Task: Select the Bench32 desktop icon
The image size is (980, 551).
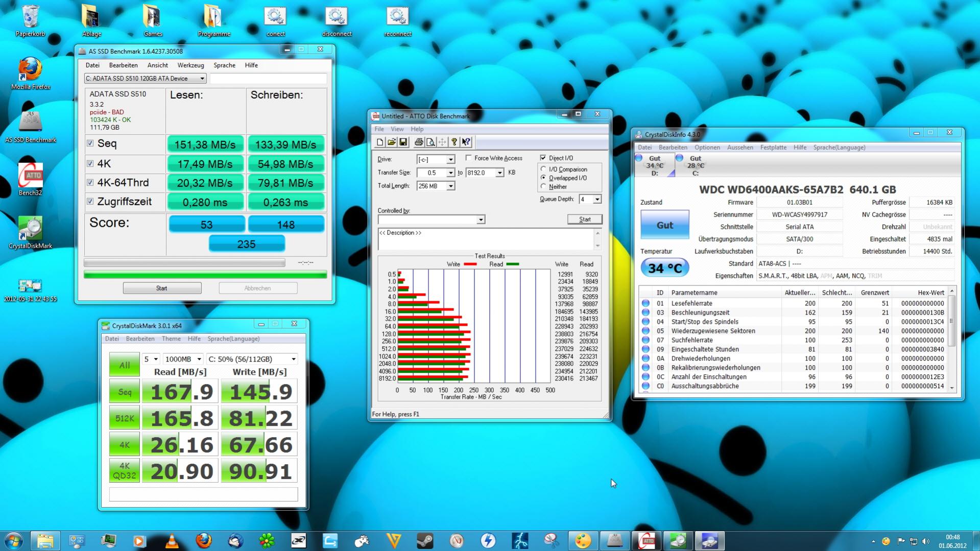Action: (31, 179)
